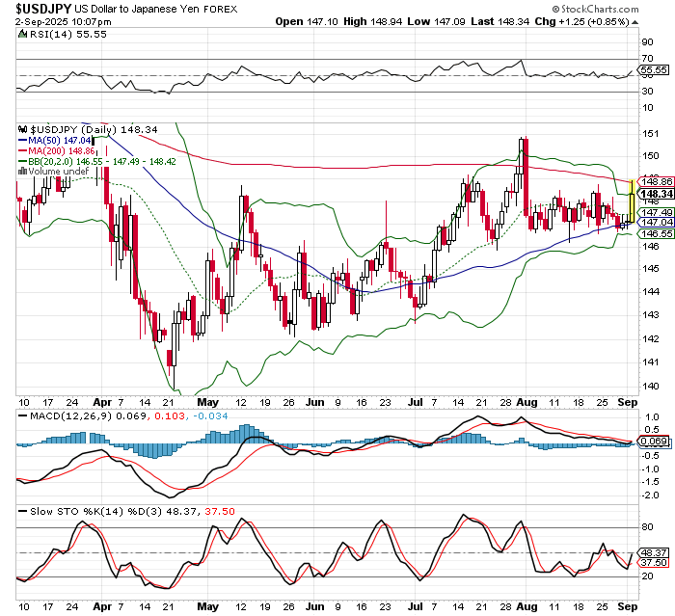Viewport: 675px width, 616px height.
Task: Click the RSI(14) indicator line icon
Action: pyautogui.click(x=23, y=33)
